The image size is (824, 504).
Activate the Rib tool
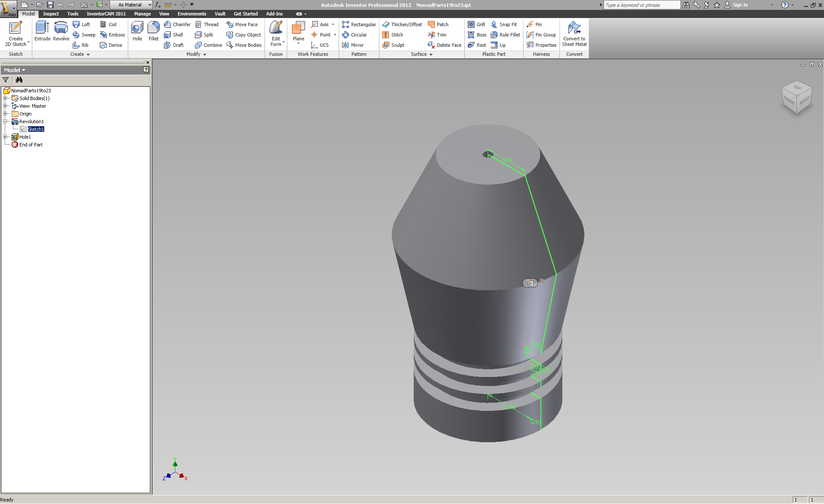(80, 45)
